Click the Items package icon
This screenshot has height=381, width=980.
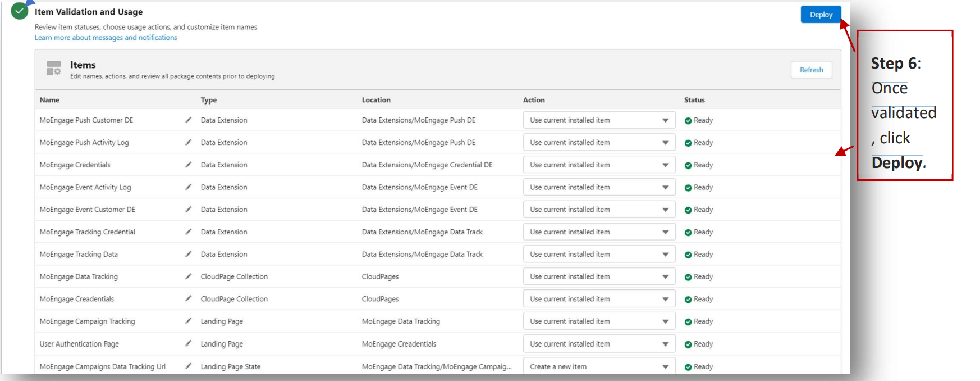click(x=54, y=68)
